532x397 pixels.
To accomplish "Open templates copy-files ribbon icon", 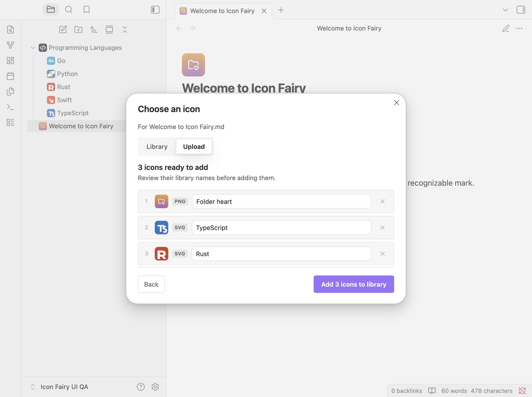I will coord(10,92).
